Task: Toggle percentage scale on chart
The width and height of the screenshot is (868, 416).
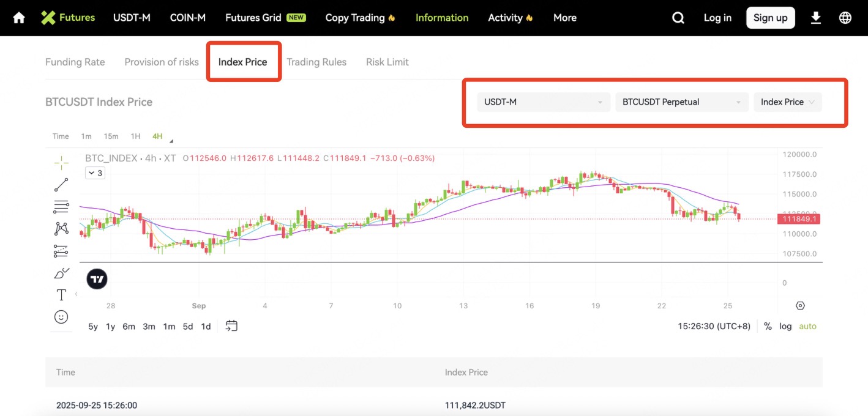Action: click(768, 326)
